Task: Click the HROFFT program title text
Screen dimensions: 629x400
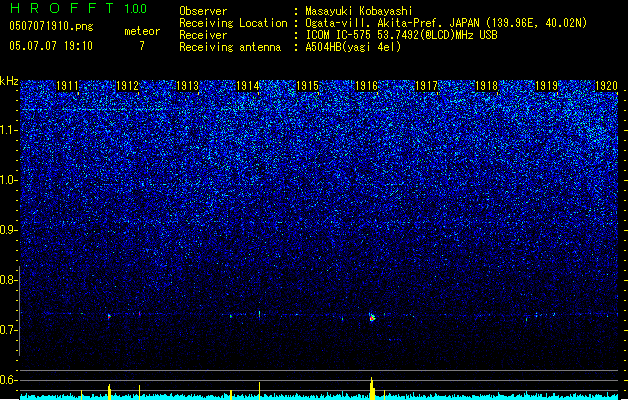Action: click(x=62, y=8)
